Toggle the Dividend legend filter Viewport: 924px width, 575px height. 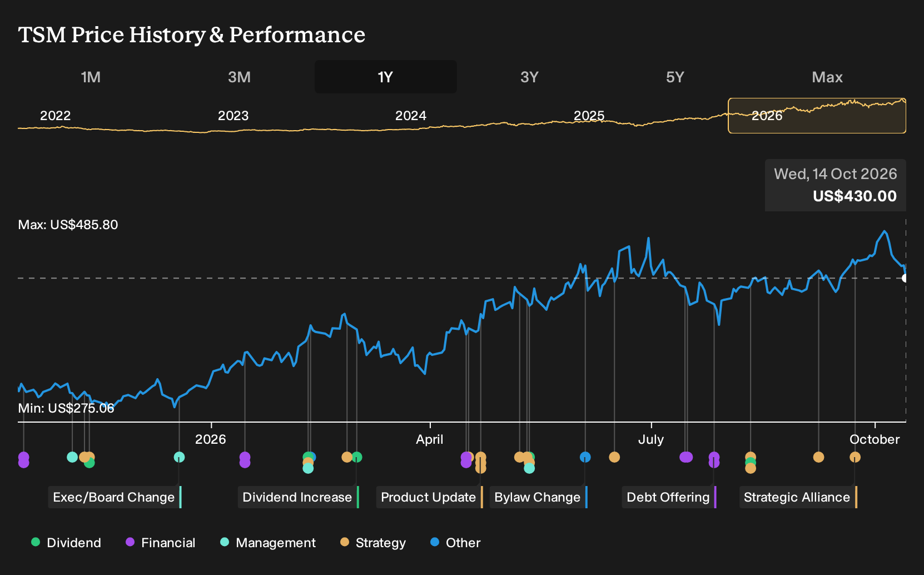pos(66,543)
